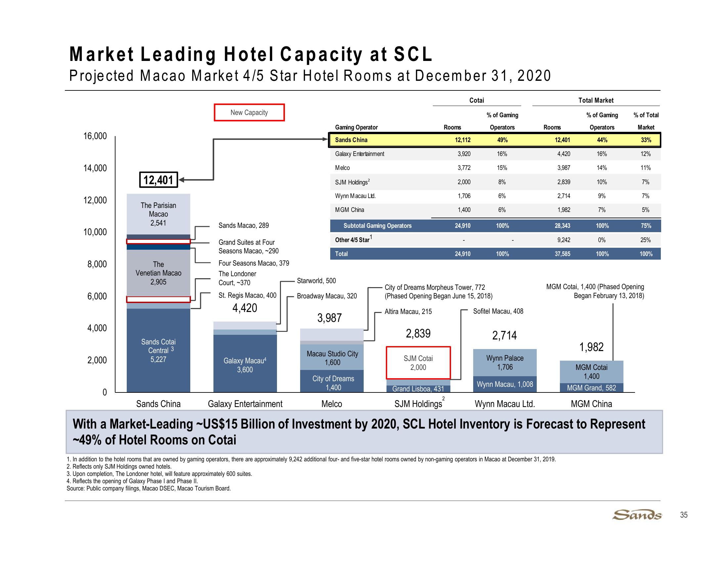Image resolution: width=728 pixels, height=563 pixels.
Task: Click Altira Macau, 215 label
Action: tap(408, 312)
